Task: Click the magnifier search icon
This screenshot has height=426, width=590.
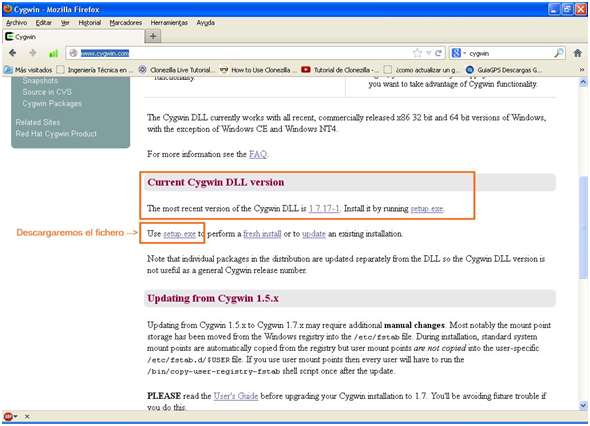Action: click(558, 53)
